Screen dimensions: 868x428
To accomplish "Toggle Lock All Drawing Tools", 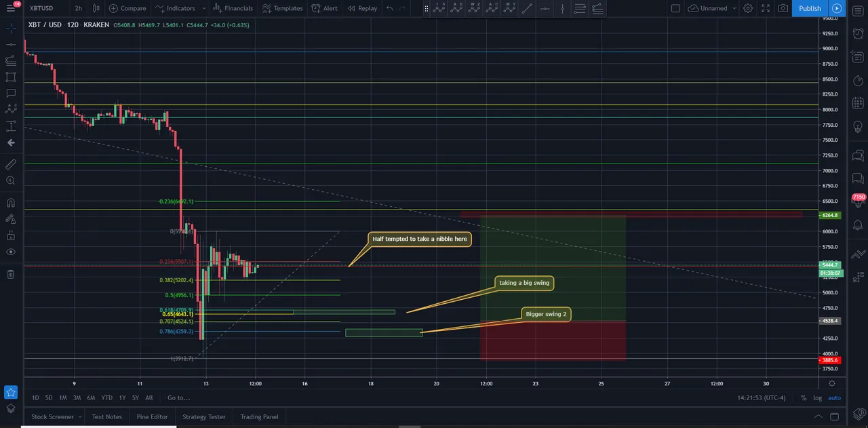I will point(10,235).
